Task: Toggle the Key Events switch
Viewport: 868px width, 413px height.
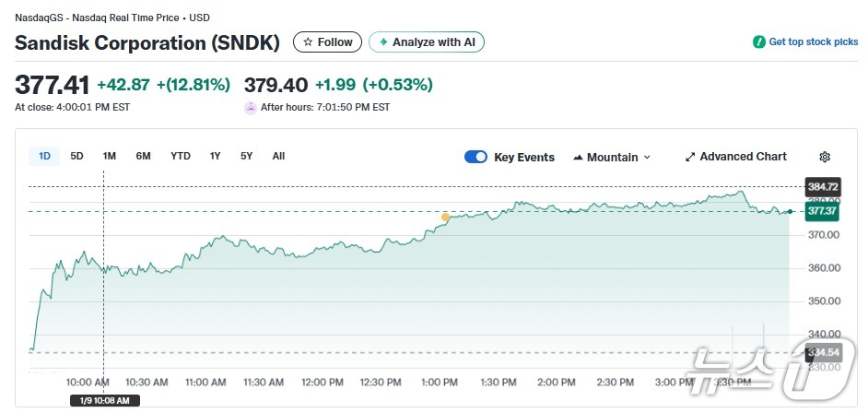Action: pos(475,157)
